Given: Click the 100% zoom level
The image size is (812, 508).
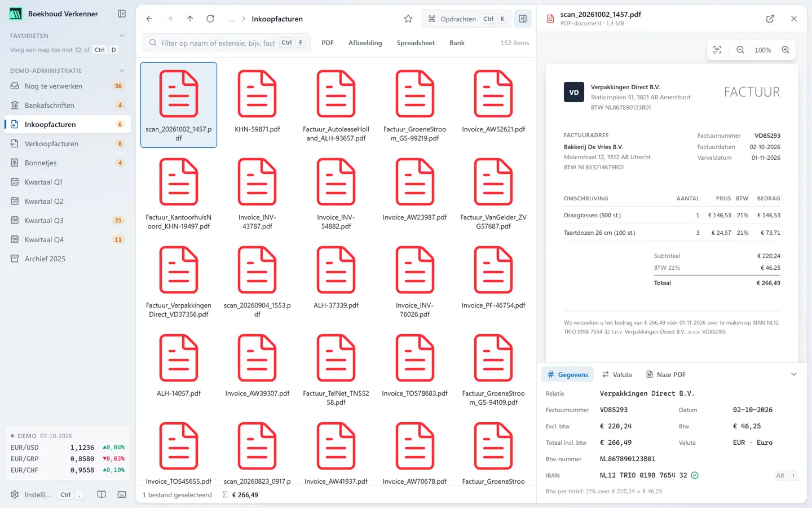Looking at the screenshot, I should (x=763, y=50).
